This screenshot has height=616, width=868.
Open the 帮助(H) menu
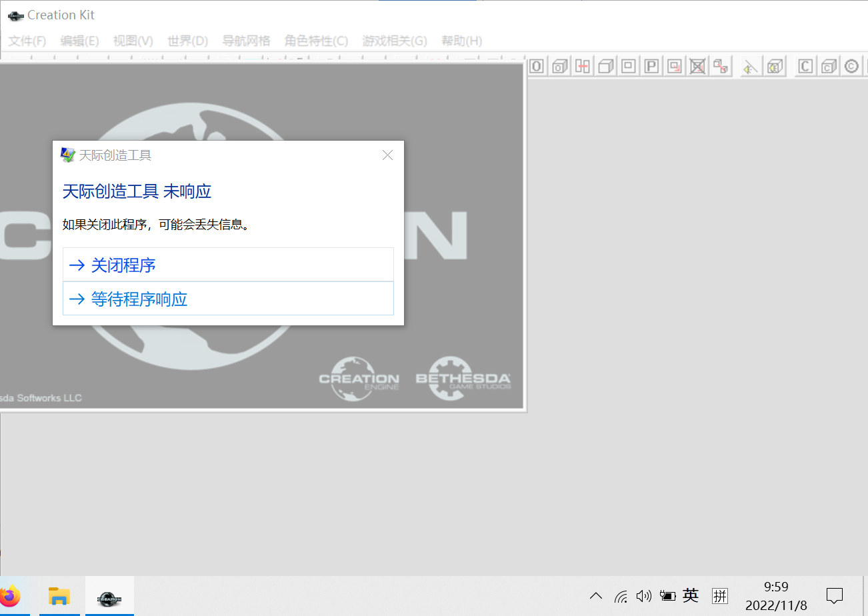point(462,41)
